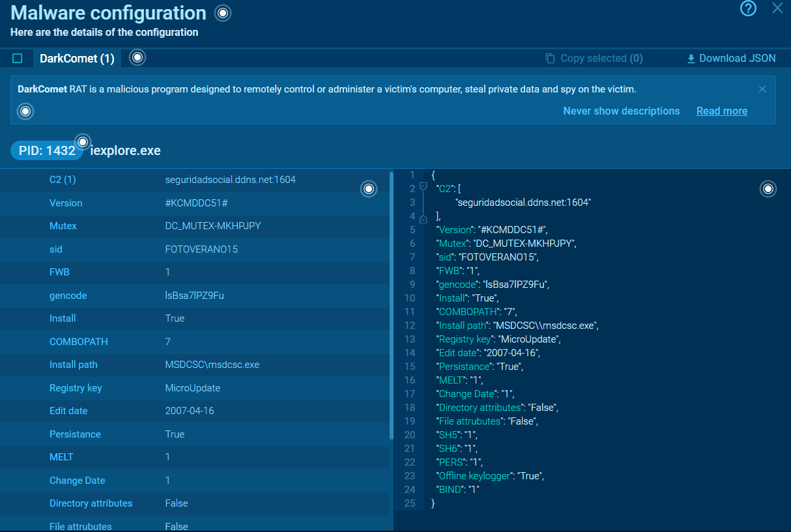Click the fold marker on JSON line 4
Image resolution: width=791 pixels, height=532 pixels.
click(424, 219)
